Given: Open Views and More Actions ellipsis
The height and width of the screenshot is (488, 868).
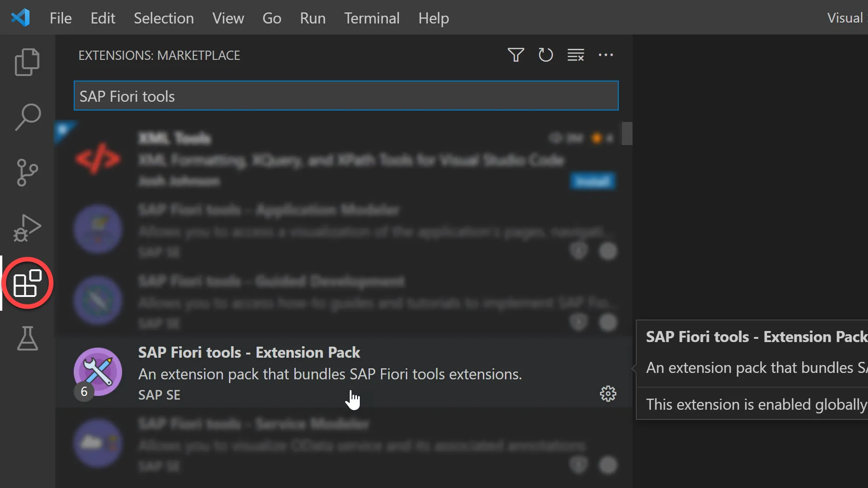Looking at the screenshot, I should [605, 55].
